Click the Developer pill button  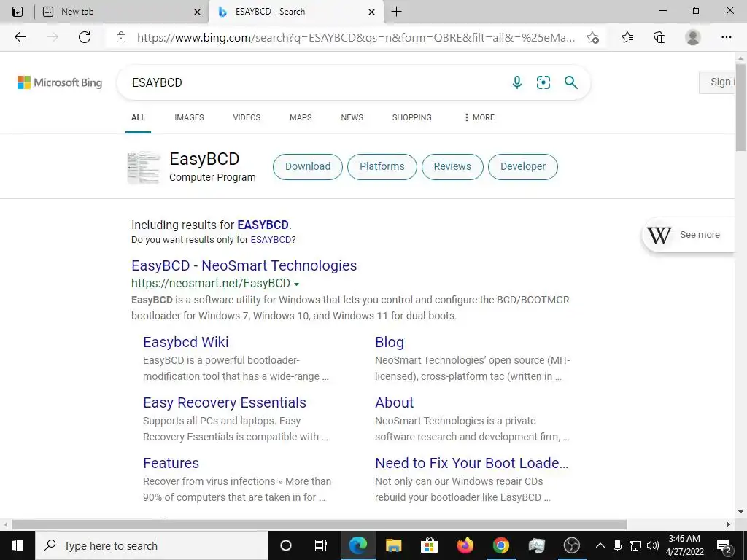click(523, 167)
